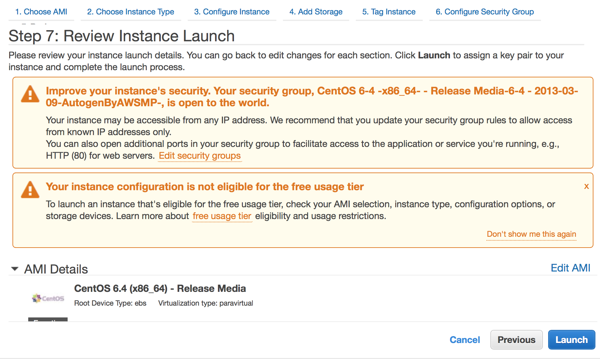Click the Step 7: Review Instance Launch heading
Screen dimensions: 600x364
[x=121, y=36]
